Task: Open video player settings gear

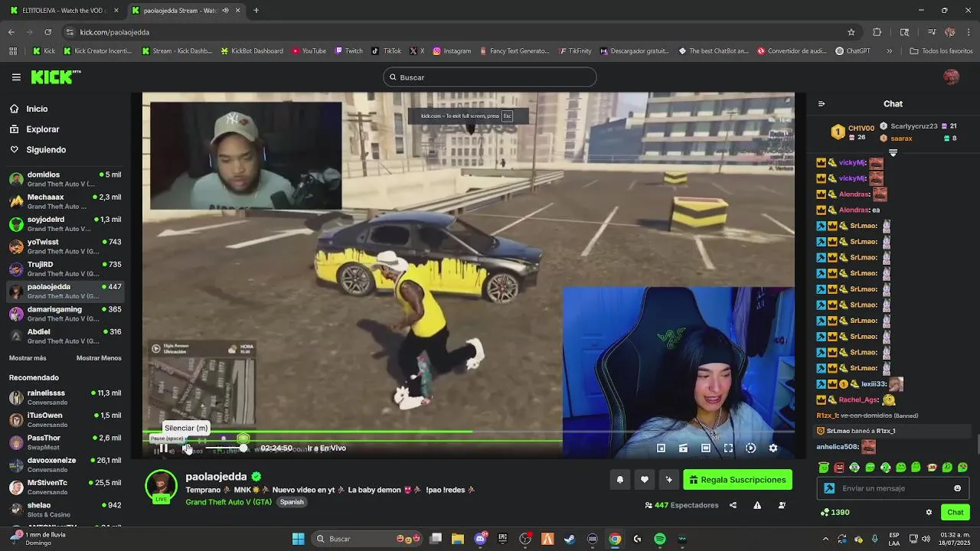Action: pyautogui.click(x=773, y=448)
